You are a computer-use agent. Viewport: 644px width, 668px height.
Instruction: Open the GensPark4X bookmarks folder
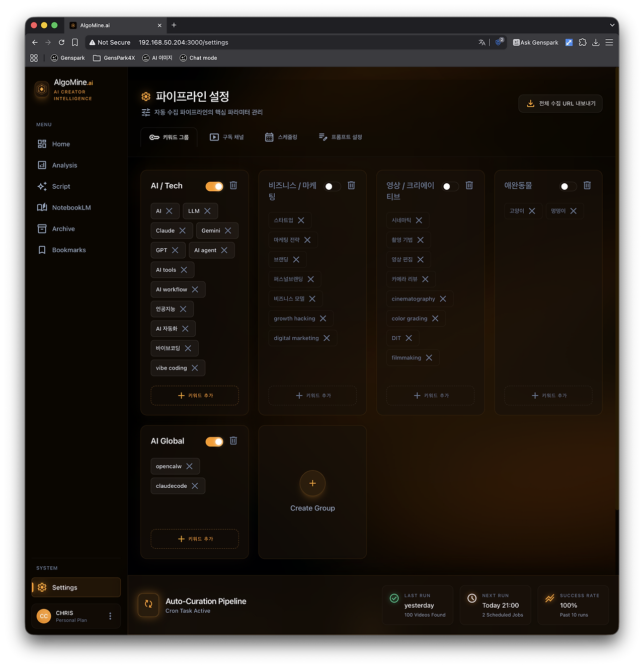point(114,58)
